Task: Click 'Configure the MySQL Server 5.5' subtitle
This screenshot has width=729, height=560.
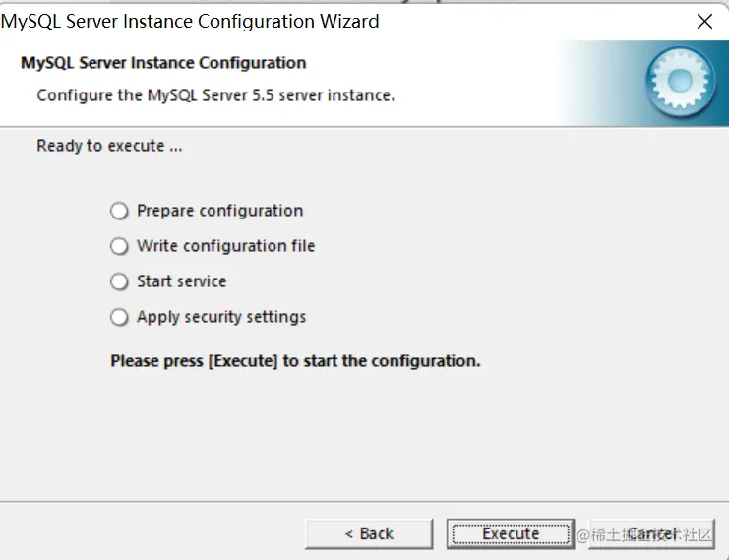Action: click(x=215, y=95)
